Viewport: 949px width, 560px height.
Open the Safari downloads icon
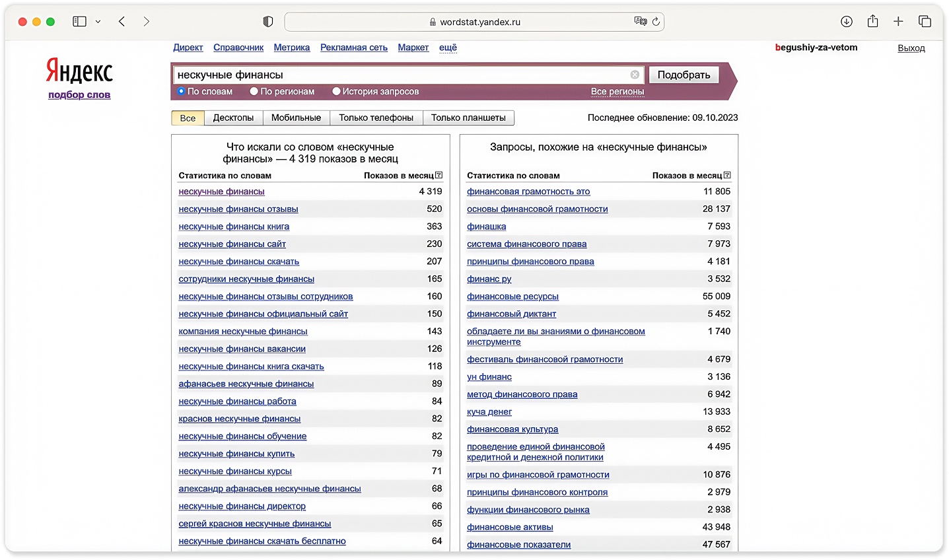point(846,22)
